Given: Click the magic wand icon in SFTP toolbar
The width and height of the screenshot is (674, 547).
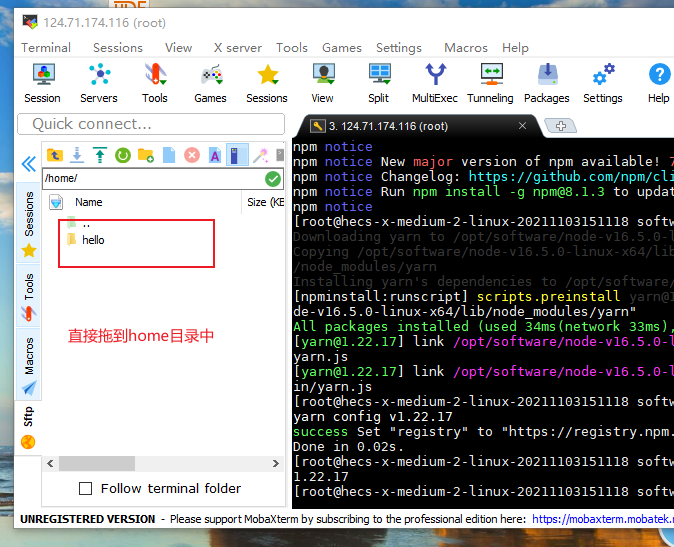Looking at the screenshot, I should pos(260,155).
